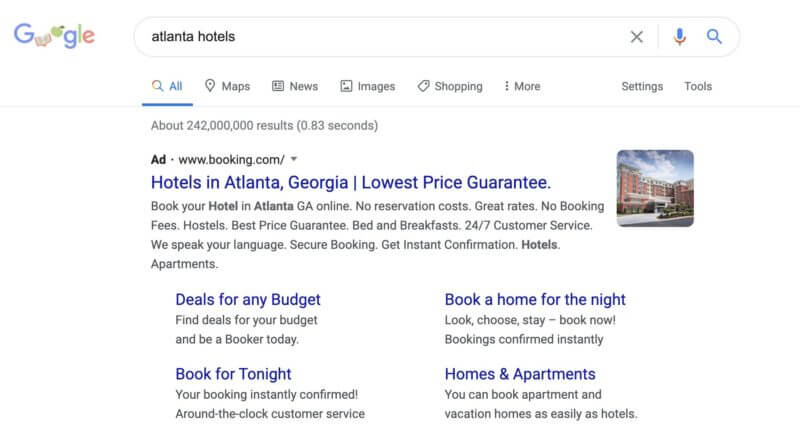800x439 pixels.
Task: Open the Settings menu
Action: pyautogui.click(x=642, y=86)
